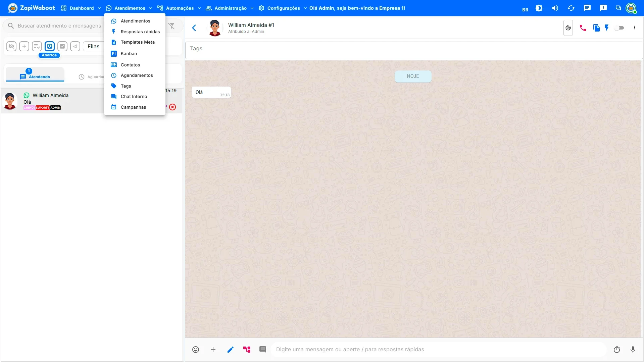Click the contact avatar in chat header
This screenshot has height=362, width=644.
pyautogui.click(x=215, y=28)
